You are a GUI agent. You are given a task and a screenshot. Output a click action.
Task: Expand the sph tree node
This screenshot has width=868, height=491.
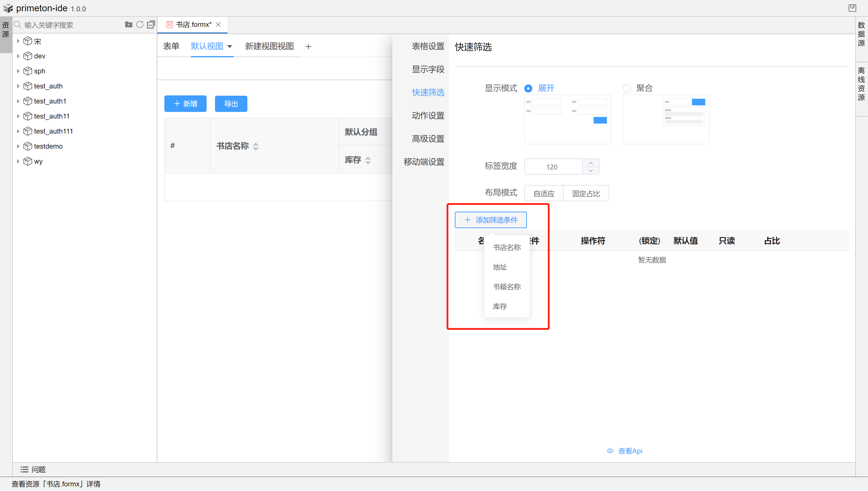(18, 71)
